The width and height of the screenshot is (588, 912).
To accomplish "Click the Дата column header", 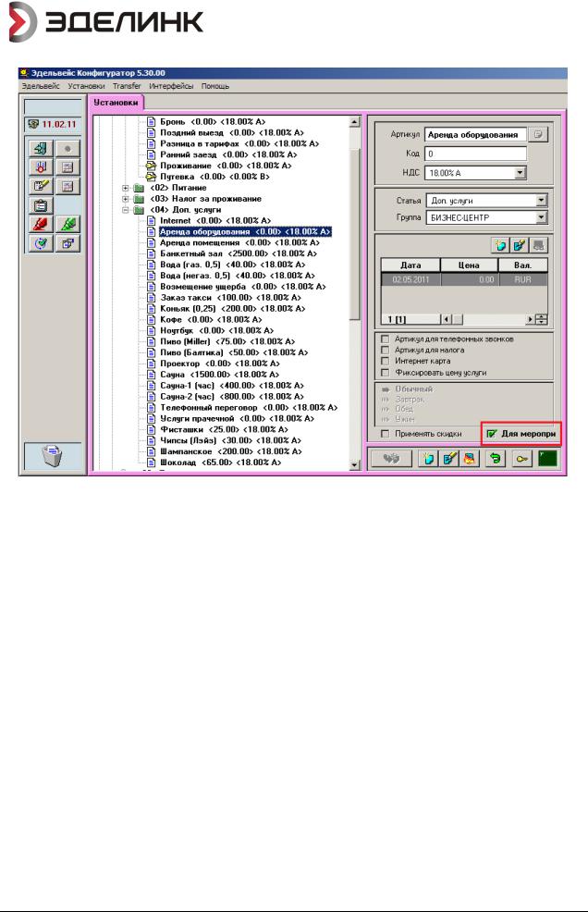I will 410,265.
